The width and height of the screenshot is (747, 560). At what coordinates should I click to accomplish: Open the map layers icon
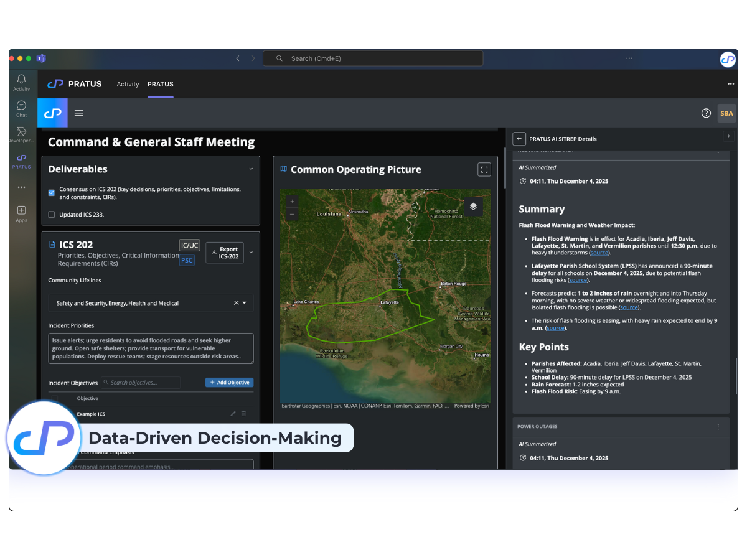coord(473,207)
